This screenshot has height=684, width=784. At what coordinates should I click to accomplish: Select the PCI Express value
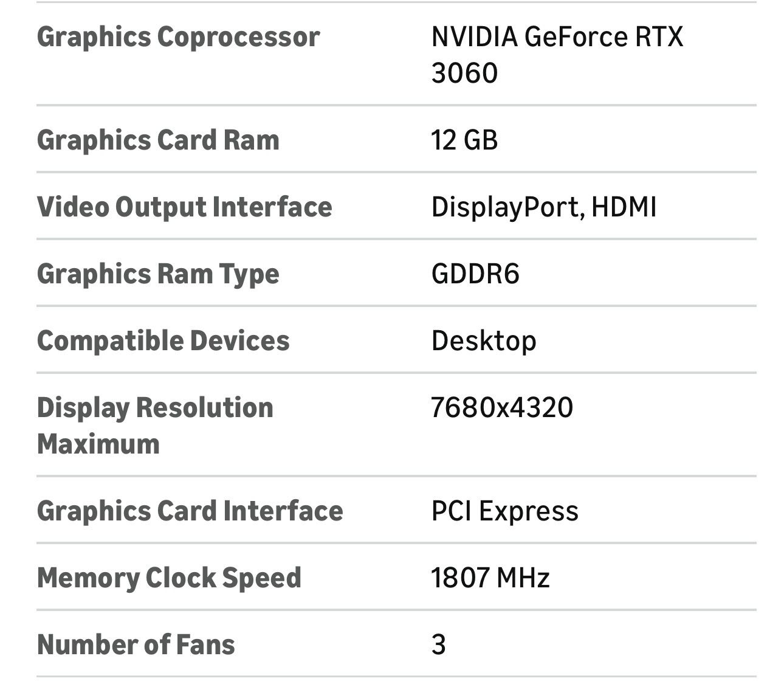[x=504, y=511]
